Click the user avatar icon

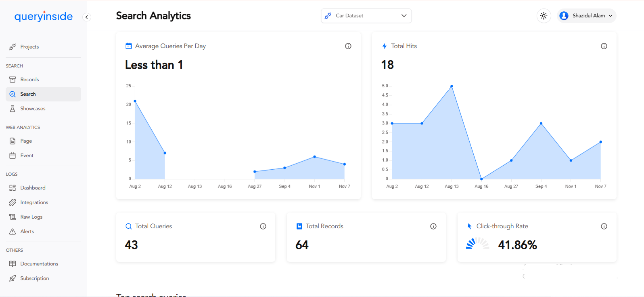564,16
